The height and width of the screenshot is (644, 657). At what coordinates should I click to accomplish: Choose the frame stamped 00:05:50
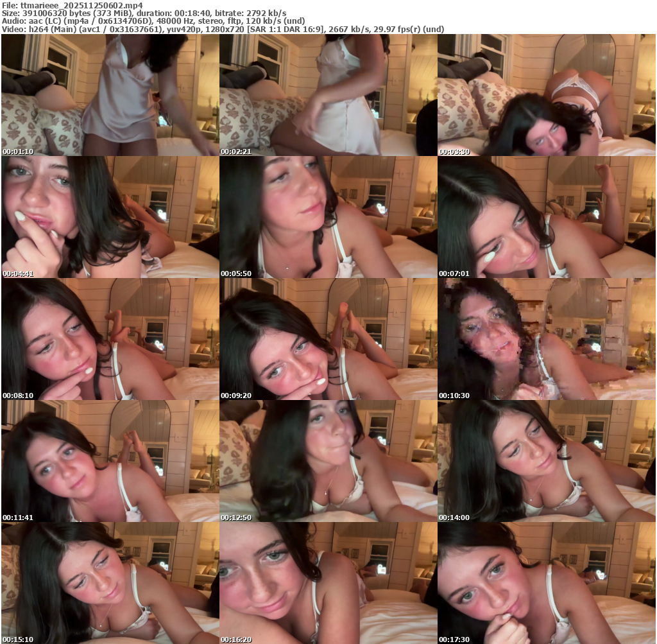pyautogui.click(x=328, y=217)
